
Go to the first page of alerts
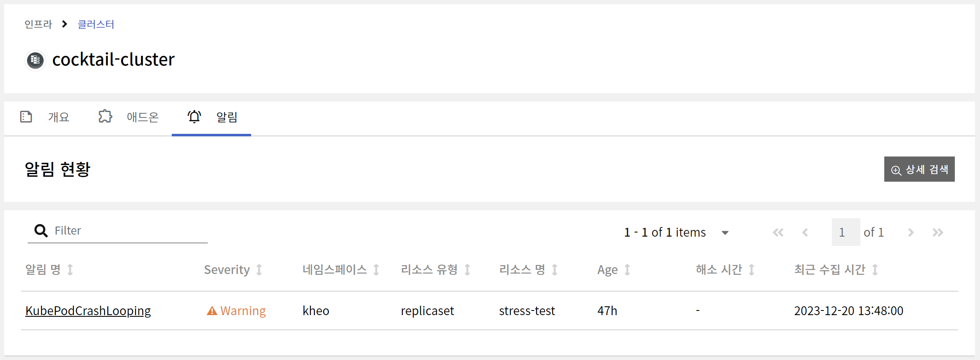778,232
